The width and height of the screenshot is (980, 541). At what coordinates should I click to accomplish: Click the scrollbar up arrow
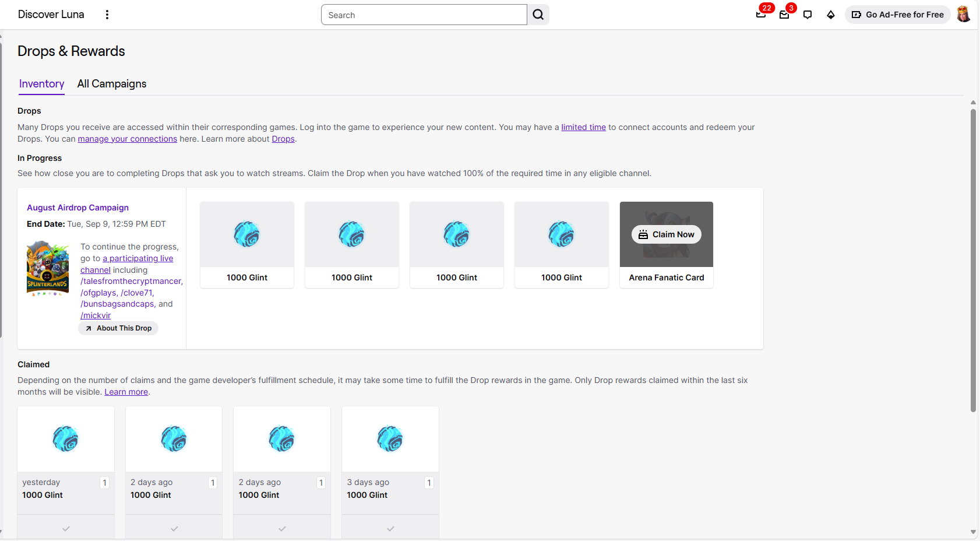coord(973,103)
